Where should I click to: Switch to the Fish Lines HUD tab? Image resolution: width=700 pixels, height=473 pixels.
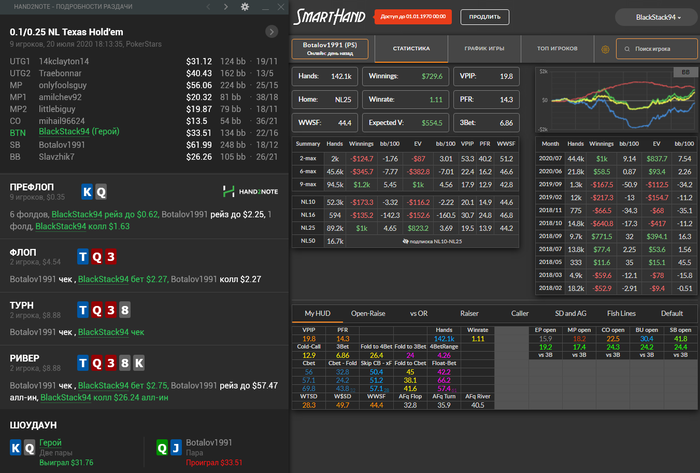(621, 313)
